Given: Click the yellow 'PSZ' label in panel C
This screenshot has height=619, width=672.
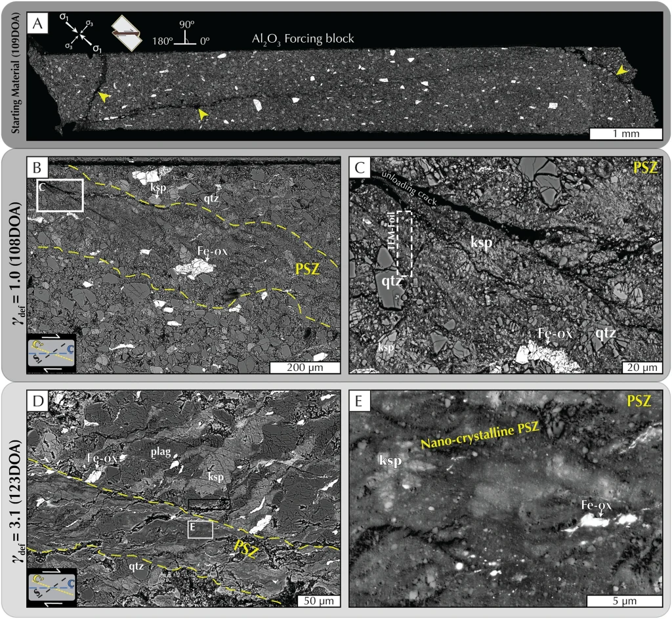Looking at the screenshot, I should coord(645,167).
